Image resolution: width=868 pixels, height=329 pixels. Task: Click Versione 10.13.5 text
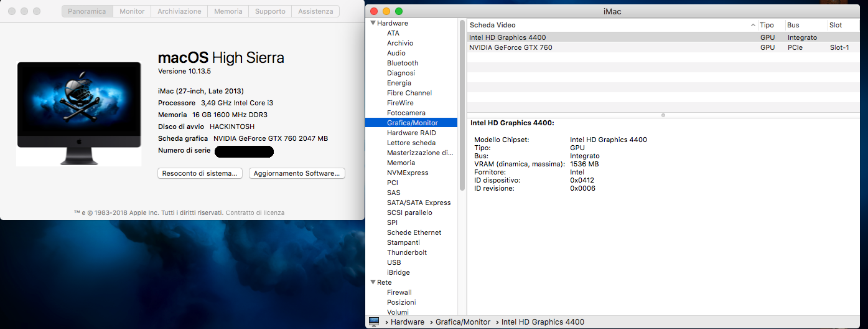(x=185, y=71)
